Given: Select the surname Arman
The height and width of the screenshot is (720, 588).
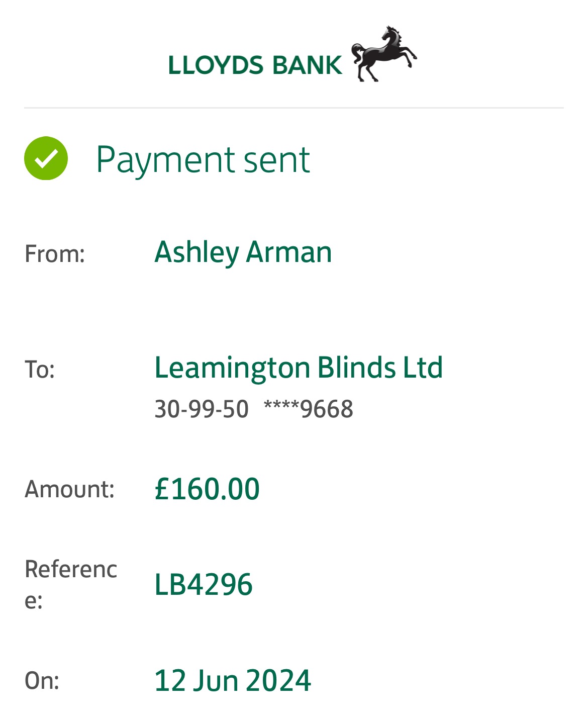Looking at the screenshot, I should tap(289, 252).
